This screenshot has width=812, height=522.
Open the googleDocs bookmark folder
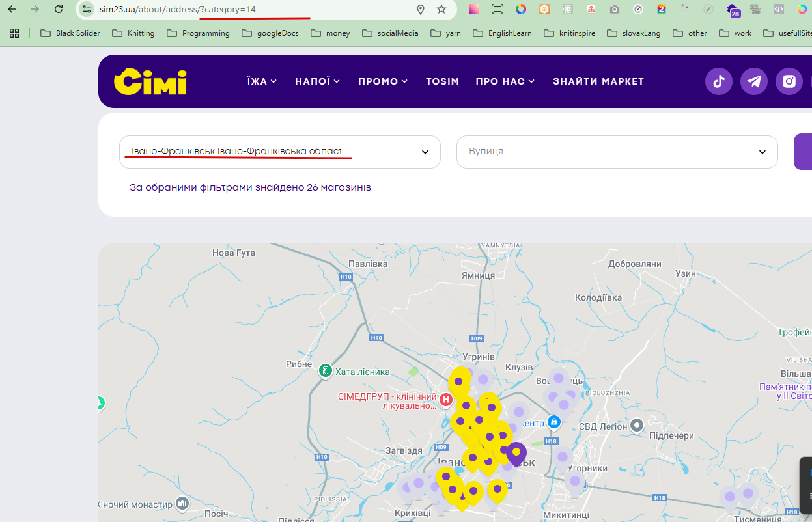270,33
